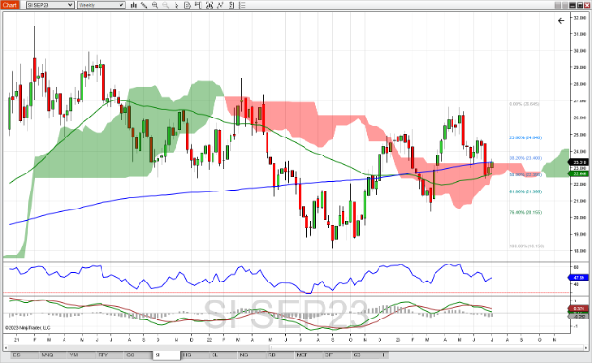Open the chart properties icon

231,5
